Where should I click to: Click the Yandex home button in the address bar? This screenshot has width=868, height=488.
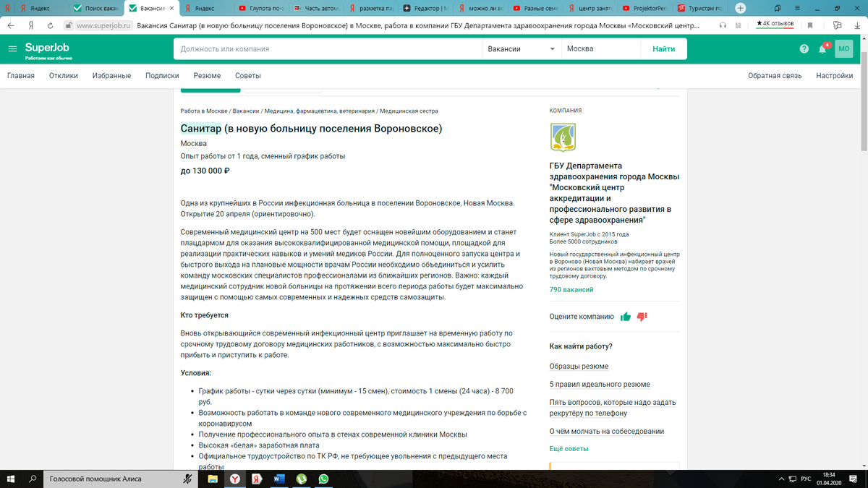click(32, 25)
